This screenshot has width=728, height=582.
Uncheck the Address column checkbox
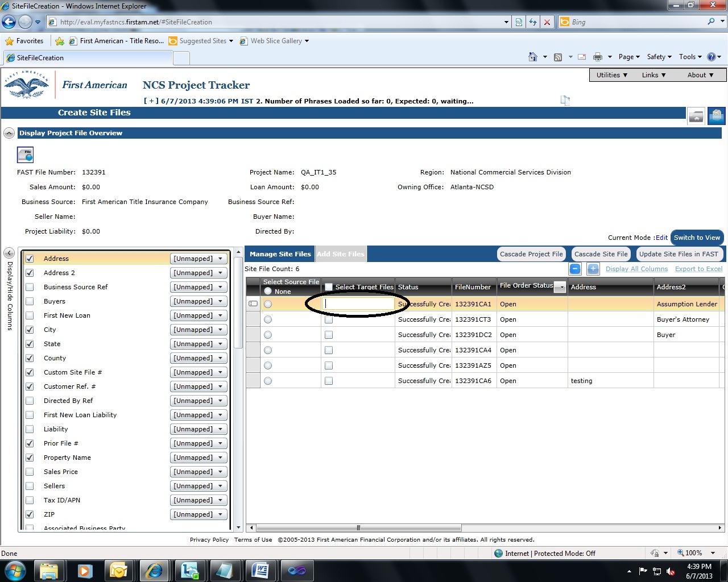coord(30,259)
